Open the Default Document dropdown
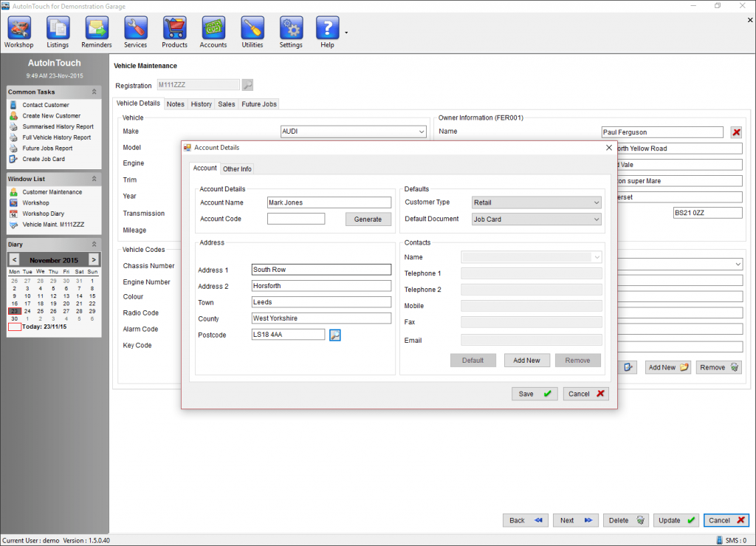Viewport: 756px width, 546px height. [x=596, y=219]
